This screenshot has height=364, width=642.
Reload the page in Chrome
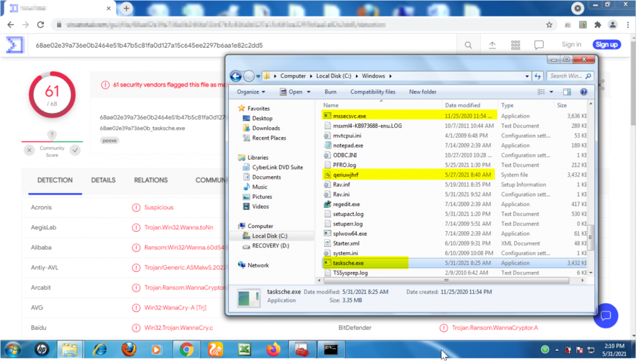[x=41, y=25]
